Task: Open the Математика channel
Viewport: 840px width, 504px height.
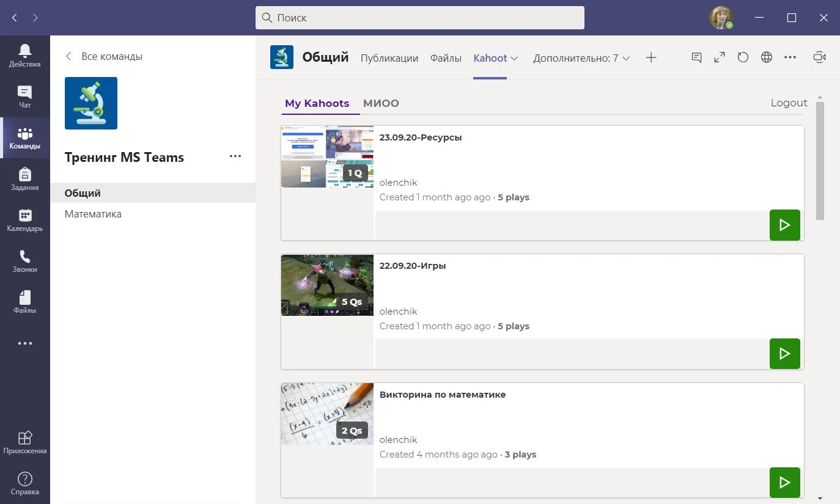Action: [x=153, y=214]
